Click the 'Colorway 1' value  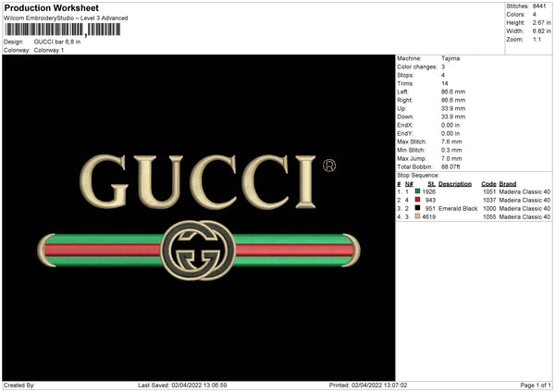[49, 50]
